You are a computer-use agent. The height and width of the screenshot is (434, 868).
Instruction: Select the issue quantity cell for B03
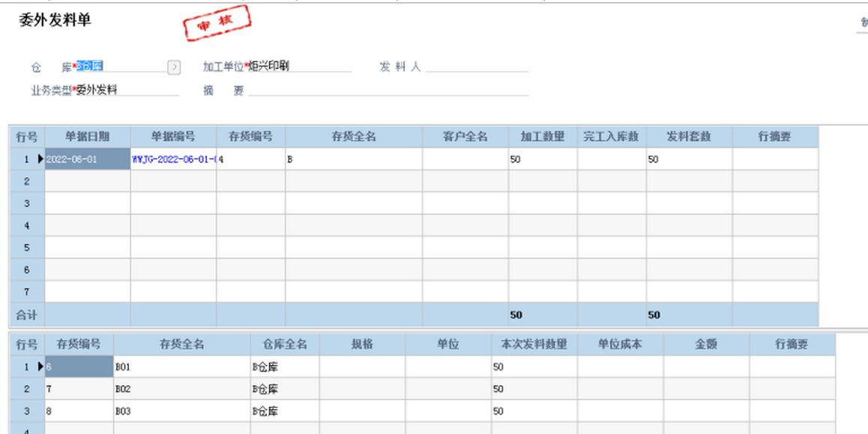(534, 411)
